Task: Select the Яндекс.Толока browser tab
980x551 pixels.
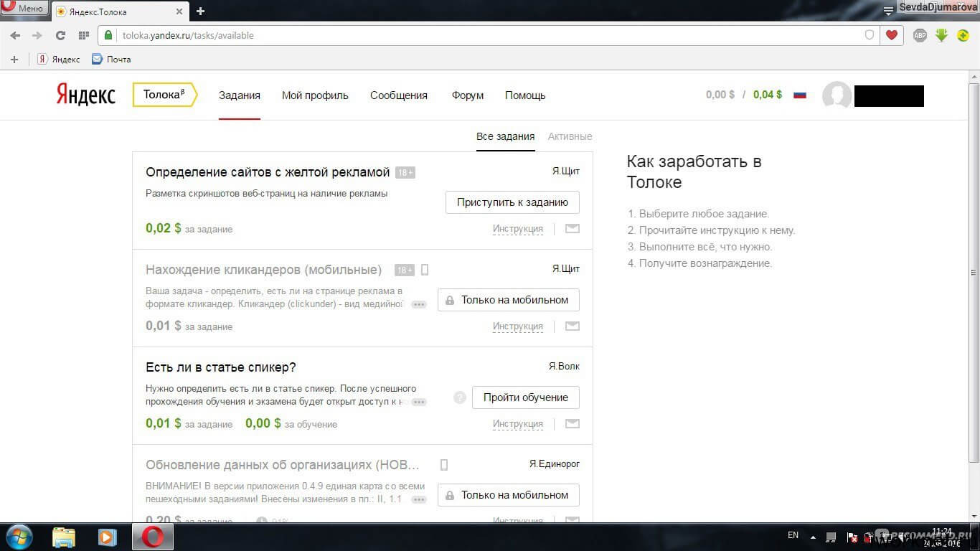Action: click(120, 11)
